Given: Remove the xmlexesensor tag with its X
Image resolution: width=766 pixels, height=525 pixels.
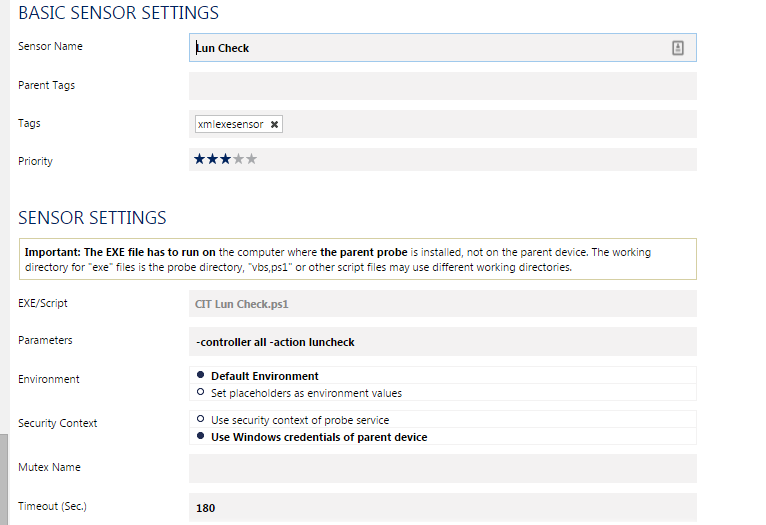Looking at the screenshot, I should 275,124.
